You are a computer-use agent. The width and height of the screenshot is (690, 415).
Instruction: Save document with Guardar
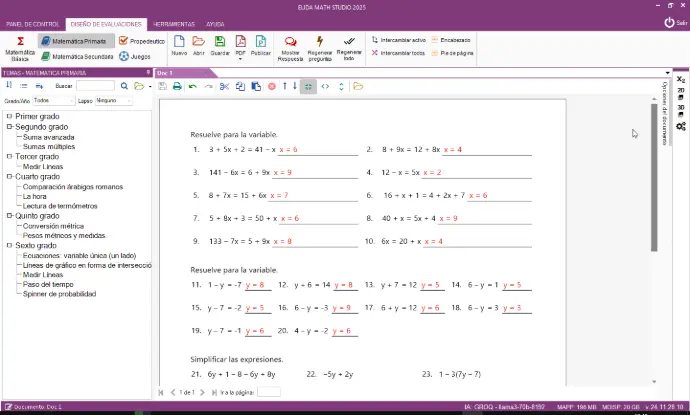[220, 46]
